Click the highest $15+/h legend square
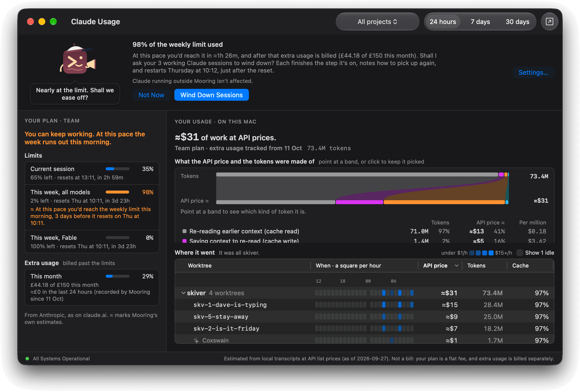580x392 pixels. pos(491,253)
